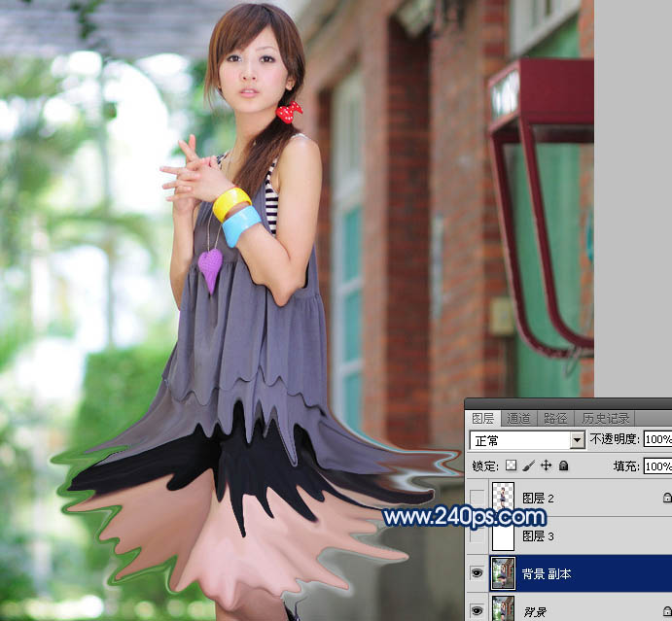Switch to the 图层 tab
The height and width of the screenshot is (621, 672).
(x=482, y=419)
